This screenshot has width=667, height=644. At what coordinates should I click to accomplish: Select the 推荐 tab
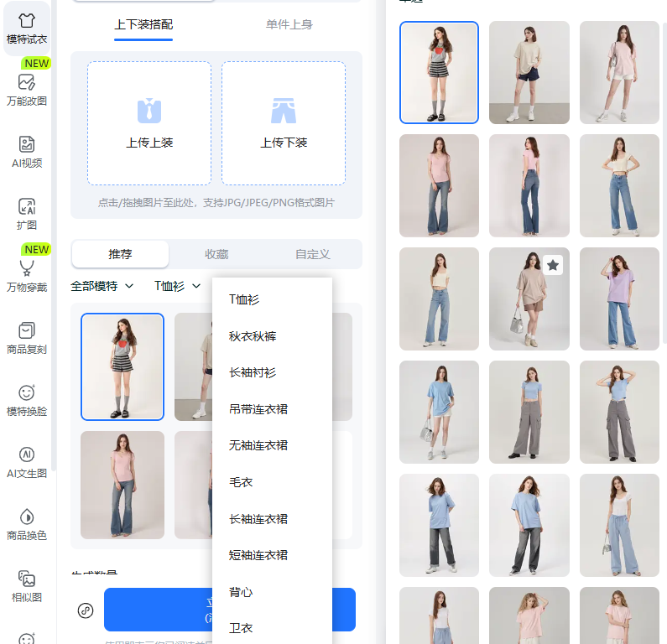pyautogui.click(x=120, y=254)
